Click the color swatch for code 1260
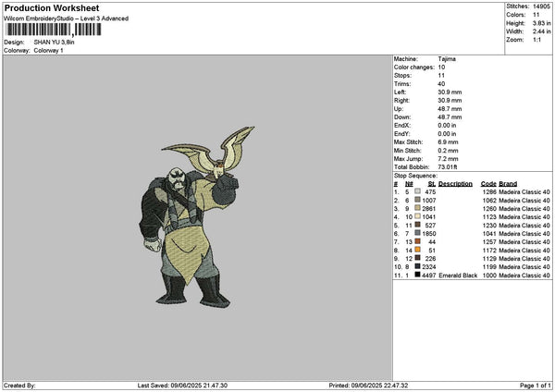Screen dimensions: 555x392 [418, 208]
